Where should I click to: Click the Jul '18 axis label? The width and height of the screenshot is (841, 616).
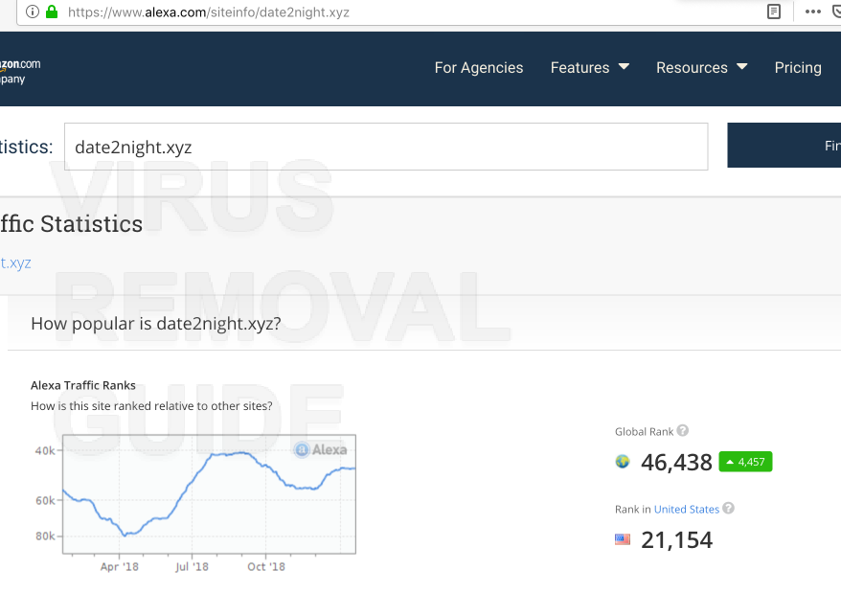(x=192, y=566)
